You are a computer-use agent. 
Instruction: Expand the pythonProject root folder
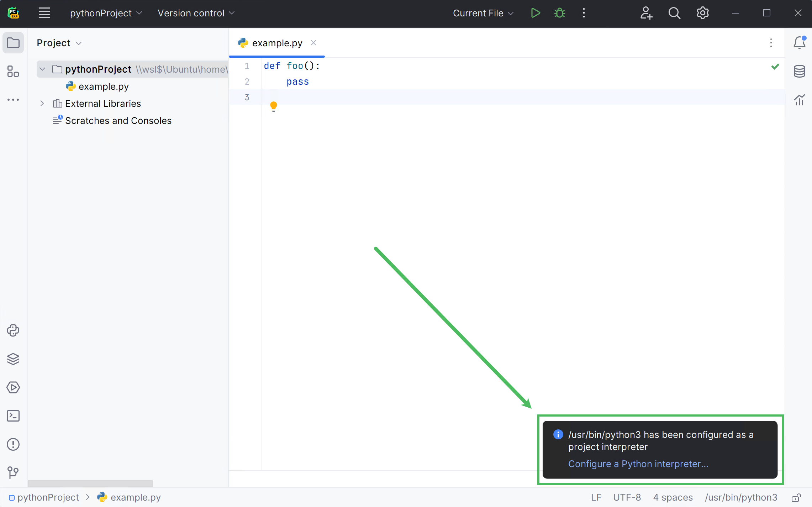click(43, 69)
